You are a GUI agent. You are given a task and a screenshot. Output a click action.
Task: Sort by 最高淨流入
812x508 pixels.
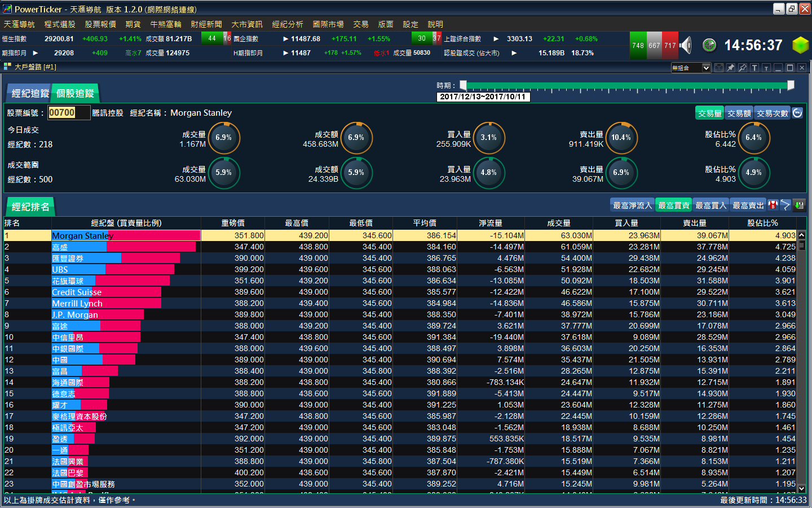click(x=632, y=205)
